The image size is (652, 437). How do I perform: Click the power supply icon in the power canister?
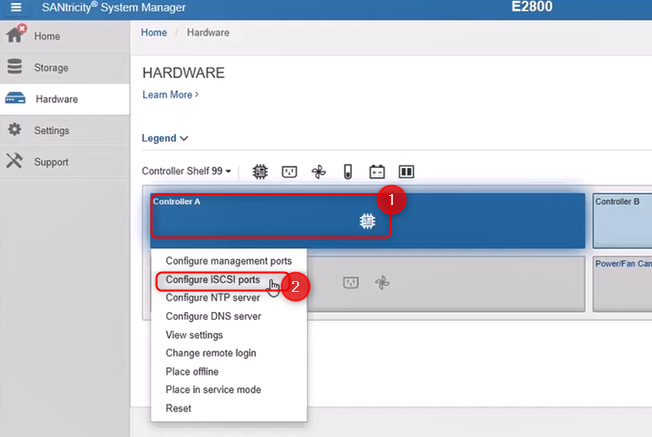tap(351, 283)
